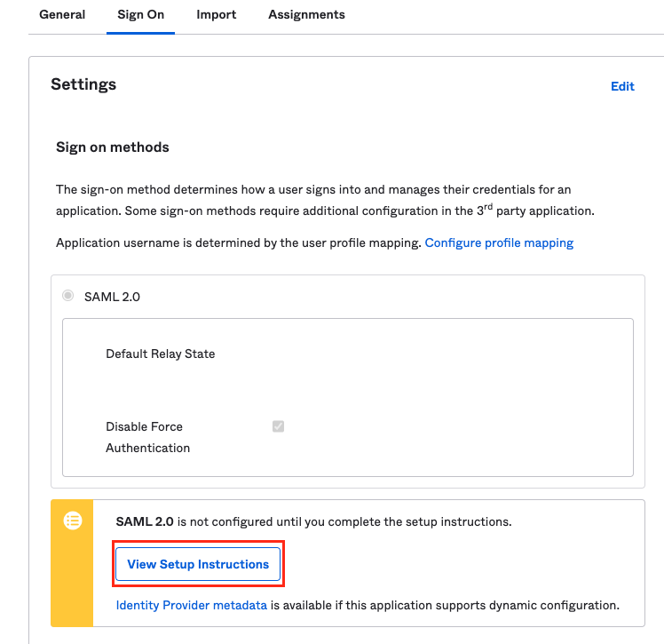
Task: Click the View Setup Instructions button
Action: pyautogui.click(x=198, y=564)
